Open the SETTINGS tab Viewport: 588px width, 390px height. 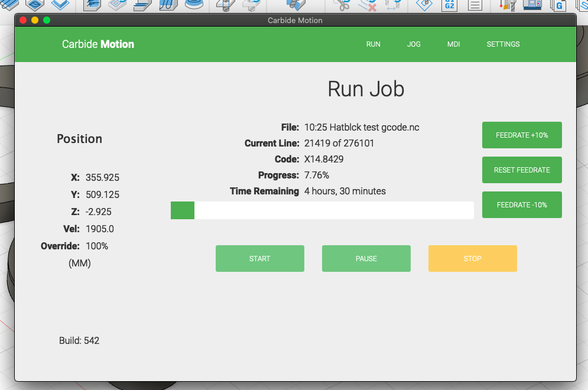coord(503,44)
